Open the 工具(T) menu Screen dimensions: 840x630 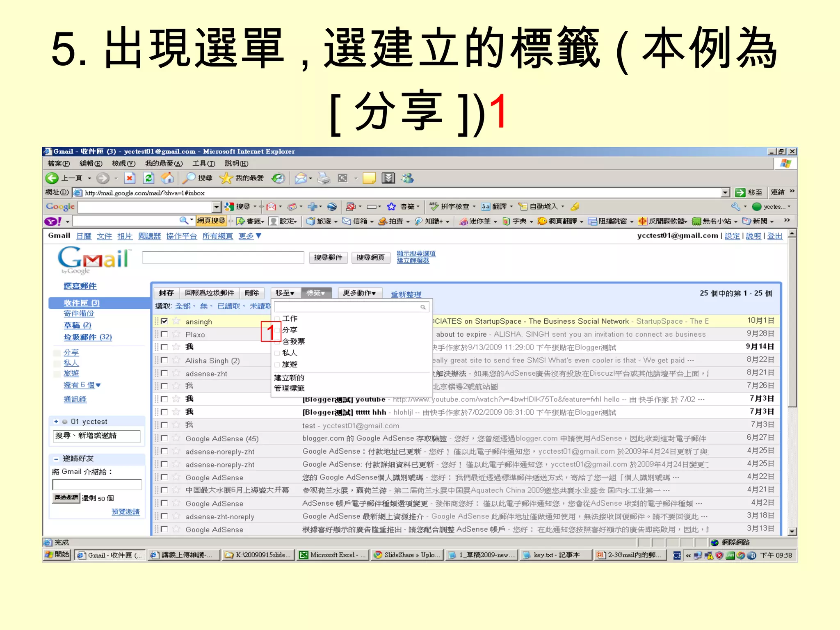[x=204, y=163]
